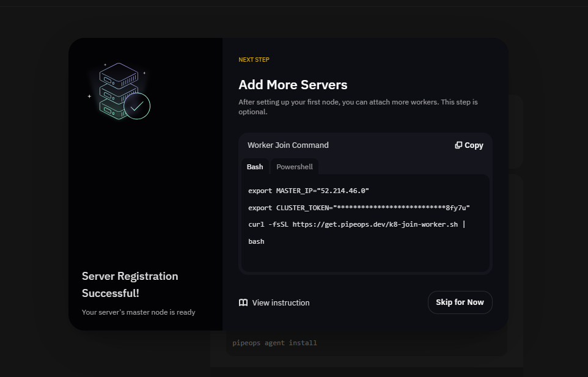Click the book icon next to View instruction
The image size is (588, 377).
click(x=243, y=302)
